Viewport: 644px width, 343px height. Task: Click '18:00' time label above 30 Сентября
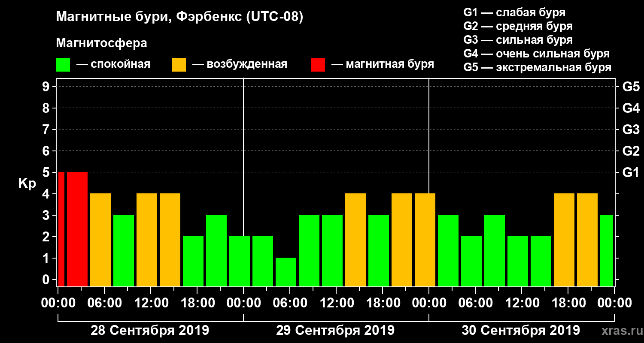coord(568,303)
